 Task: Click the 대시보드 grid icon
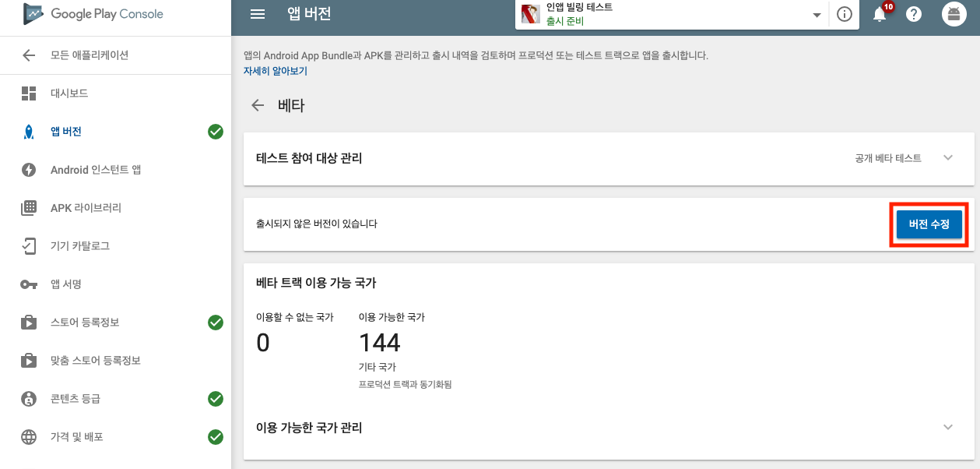(29, 93)
